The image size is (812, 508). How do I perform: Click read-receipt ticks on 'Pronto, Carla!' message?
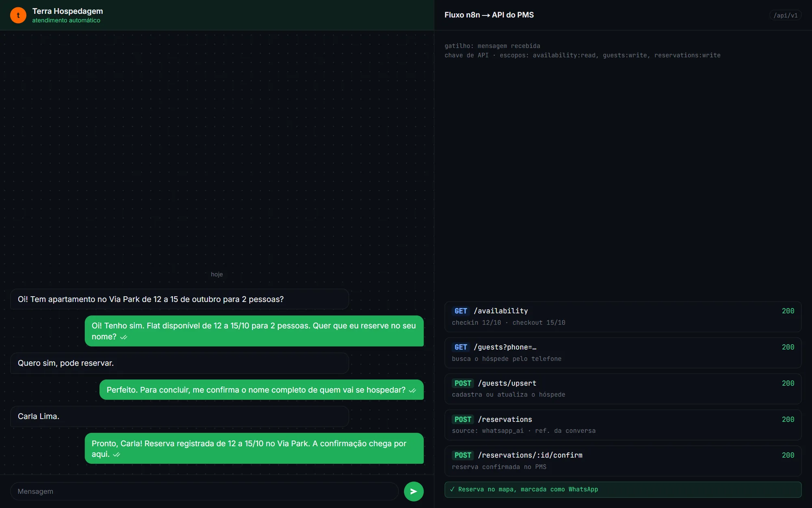pyautogui.click(x=117, y=455)
